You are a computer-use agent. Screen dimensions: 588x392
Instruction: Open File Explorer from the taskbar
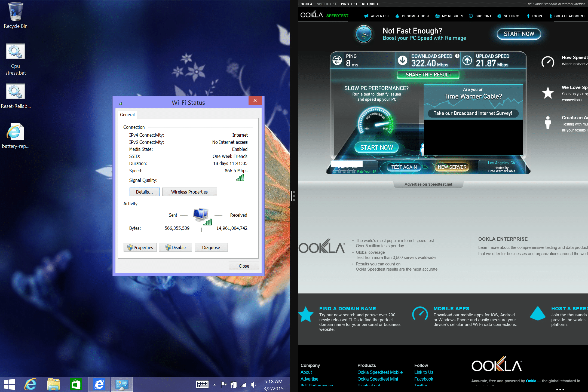pos(53,384)
